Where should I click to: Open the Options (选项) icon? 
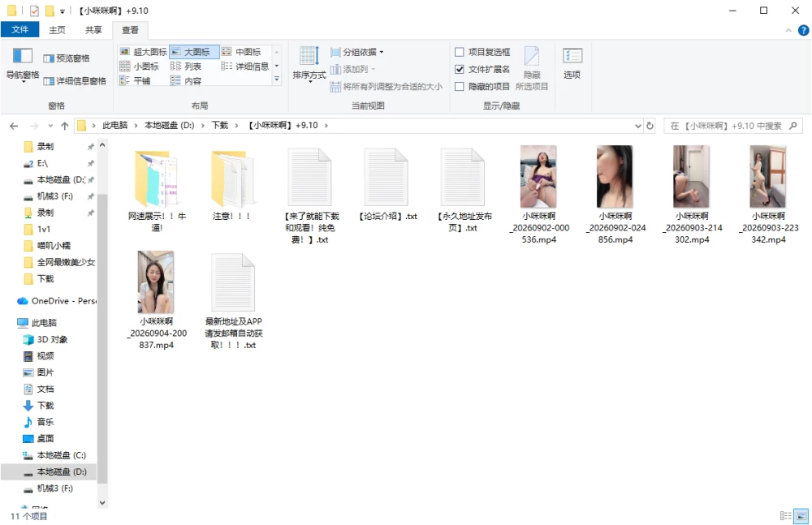tap(572, 63)
